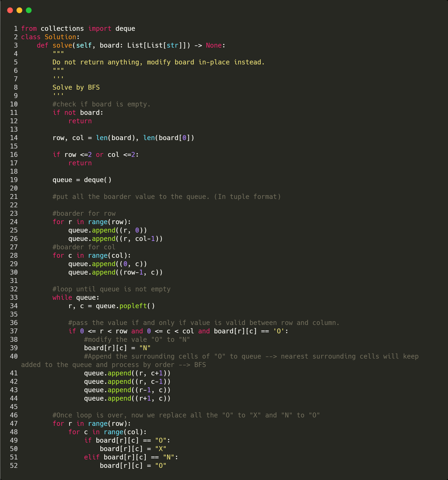Click line number 45 in the gutter
The width and height of the screenshot is (448, 480).
(14, 407)
